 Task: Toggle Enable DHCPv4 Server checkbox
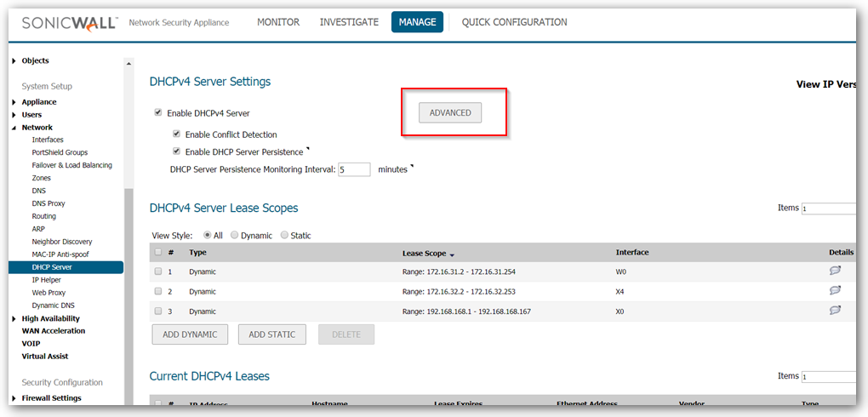pyautogui.click(x=158, y=112)
